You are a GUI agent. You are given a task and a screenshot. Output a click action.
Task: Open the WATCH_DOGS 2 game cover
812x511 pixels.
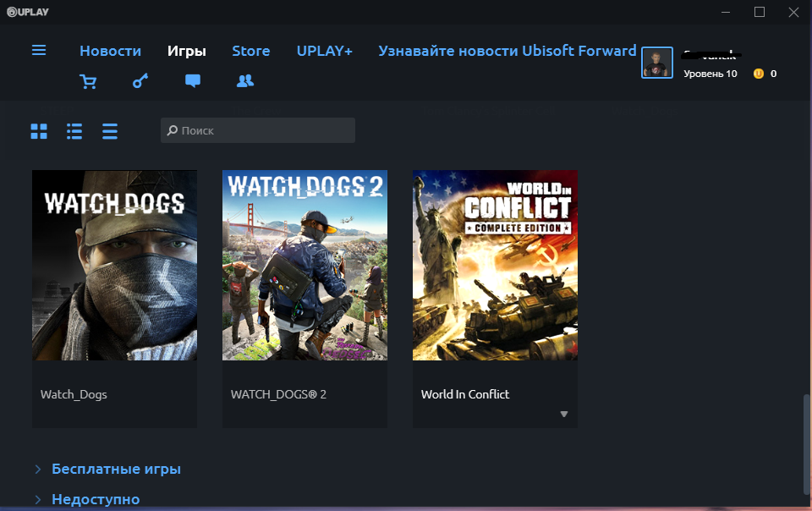304,265
